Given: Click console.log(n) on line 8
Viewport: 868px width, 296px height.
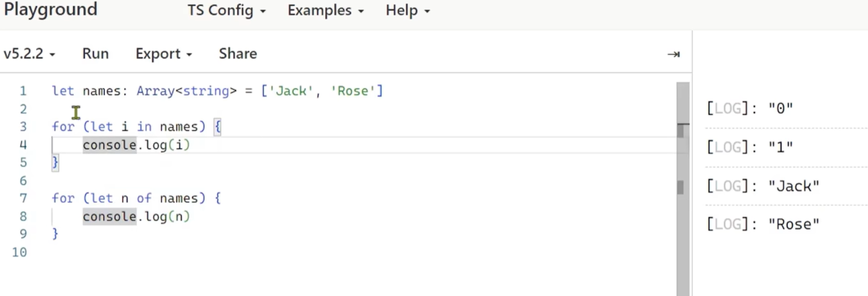Looking at the screenshot, I should click(136, 216).
